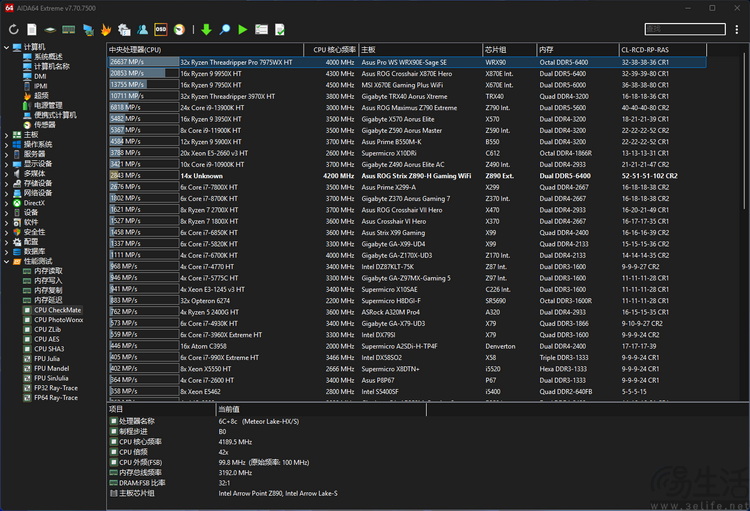Viewport: 750px width, 511px height.
Task: Select 网络设备 in the tree
Action: tap(38, 193)
